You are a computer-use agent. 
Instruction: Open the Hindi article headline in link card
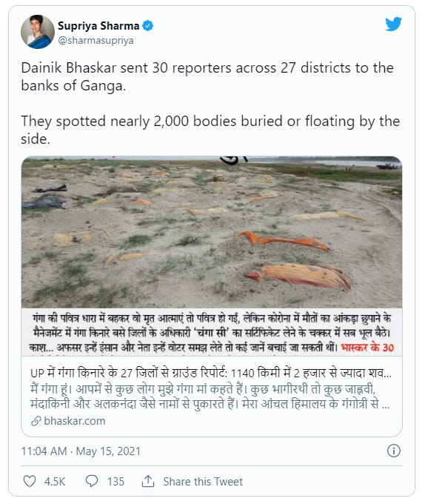[211, 373]
